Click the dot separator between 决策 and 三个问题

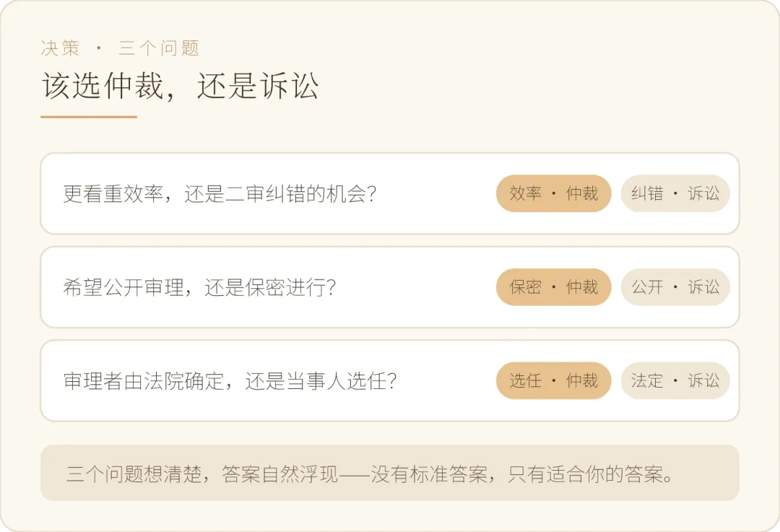(99, 48)
